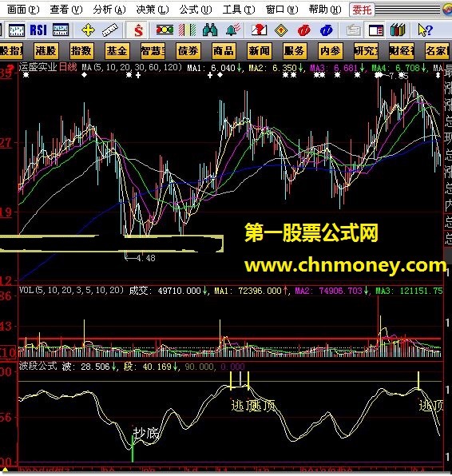Viewport: 452px width, 476px height.
Task: Open the 公式(U) menu
Action: coord(196,10)
